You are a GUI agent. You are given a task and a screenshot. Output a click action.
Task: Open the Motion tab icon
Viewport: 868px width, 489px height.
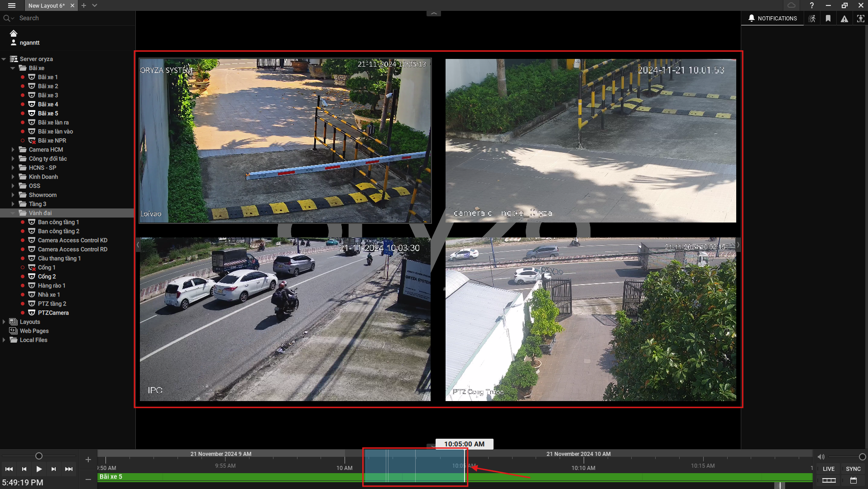(812, 19)
